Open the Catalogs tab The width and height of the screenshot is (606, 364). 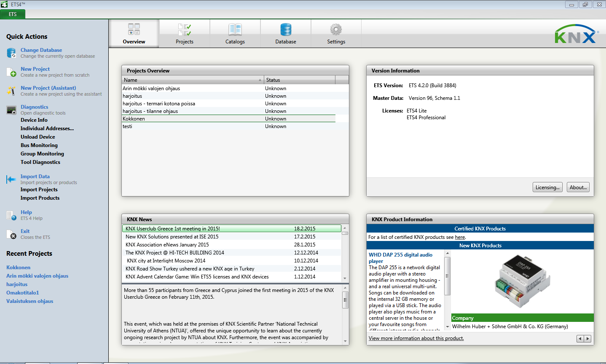(235, 33)
